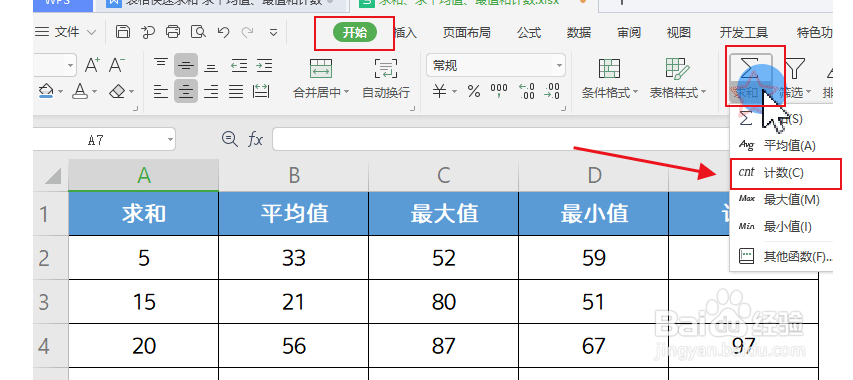853x380 pixels.
Task: Align text right in cell
Action: click(x=211, y=91)
